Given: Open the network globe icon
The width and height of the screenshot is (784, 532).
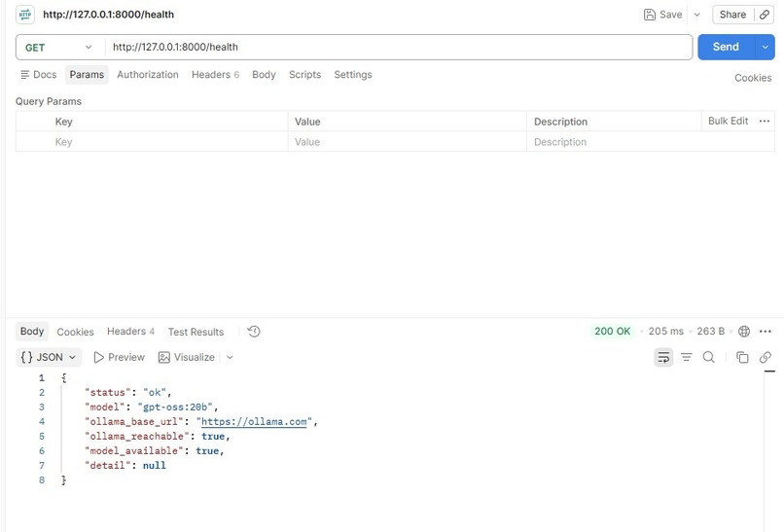Looking at the screenshot, I should point(744,331).
